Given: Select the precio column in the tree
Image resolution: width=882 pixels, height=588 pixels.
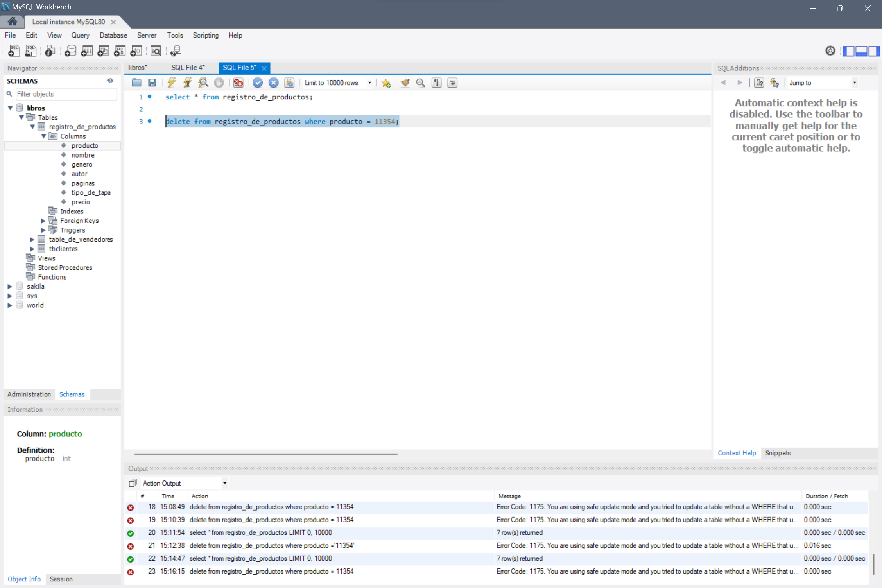Looking at the screenshot, I should coord(81,202).
